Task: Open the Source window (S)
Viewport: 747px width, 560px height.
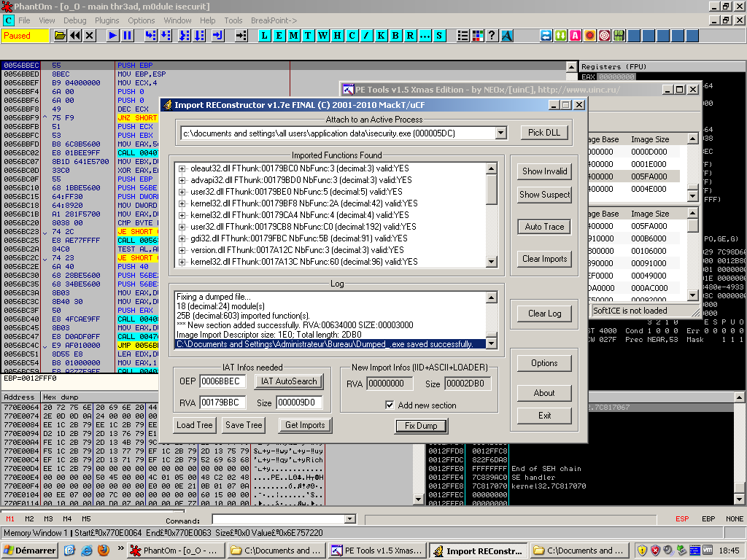Action: (439, 36)
